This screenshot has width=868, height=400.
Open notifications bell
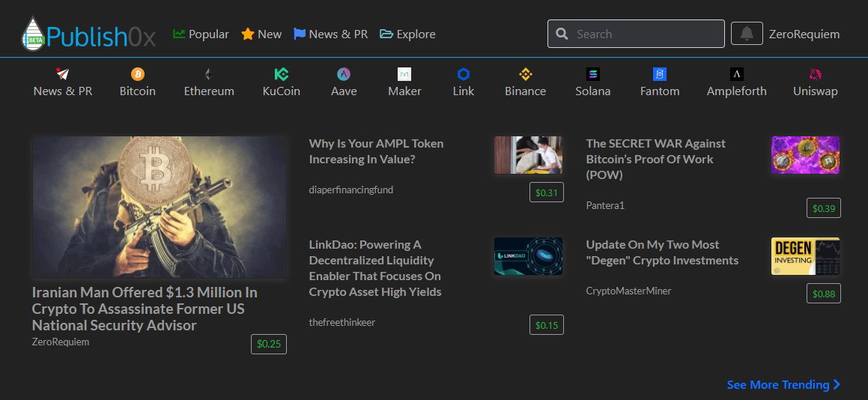coord(747,34)
